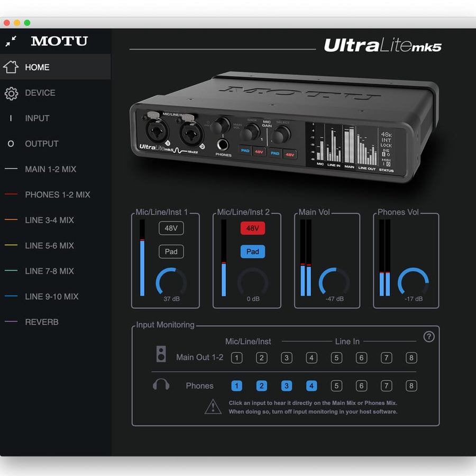
Task: Click the speaker icon for Main Out 1-2
Action: [161, 354]
